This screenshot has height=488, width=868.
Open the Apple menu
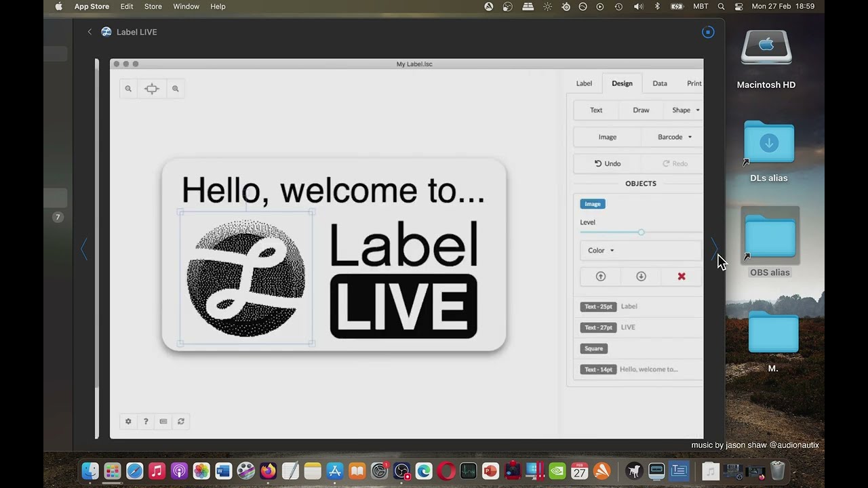pos(58,6)
